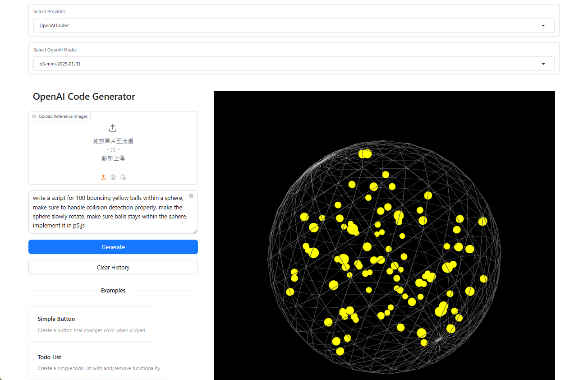Choose the Todo List example card
Screen dimensions: 588x380
click(x=99, y=362)
